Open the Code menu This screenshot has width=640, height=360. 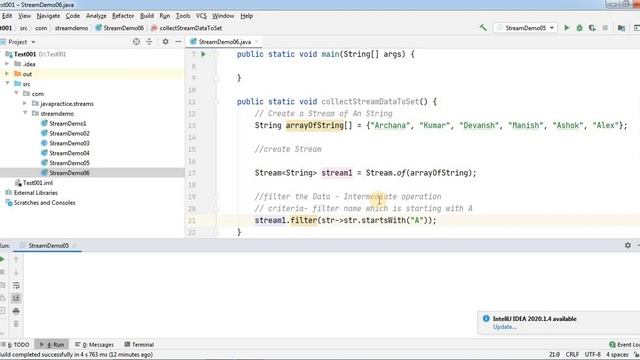[x=73, y=16]
